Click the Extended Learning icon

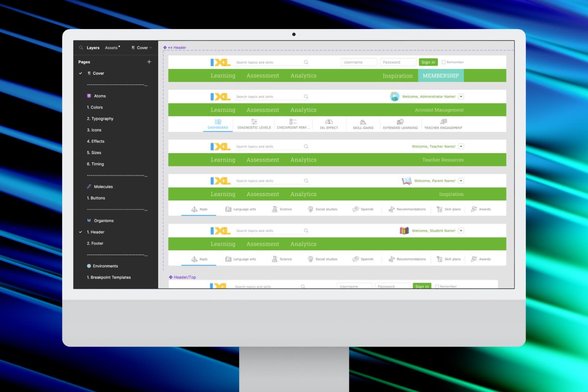(x=400, y=122)
